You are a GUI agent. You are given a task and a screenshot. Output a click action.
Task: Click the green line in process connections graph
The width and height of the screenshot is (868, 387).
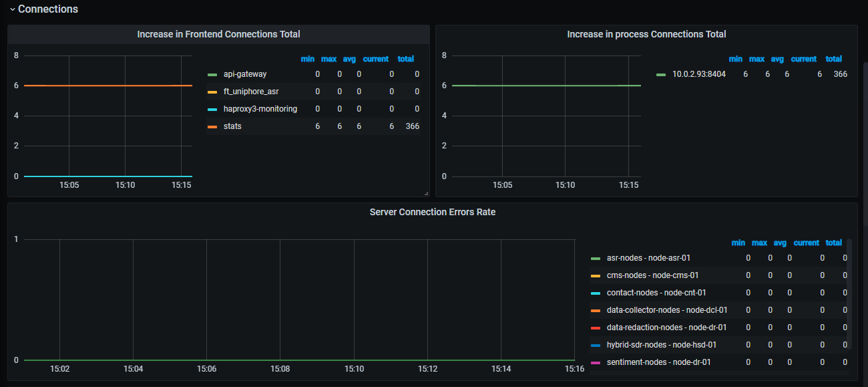click(x=546, y=86)
